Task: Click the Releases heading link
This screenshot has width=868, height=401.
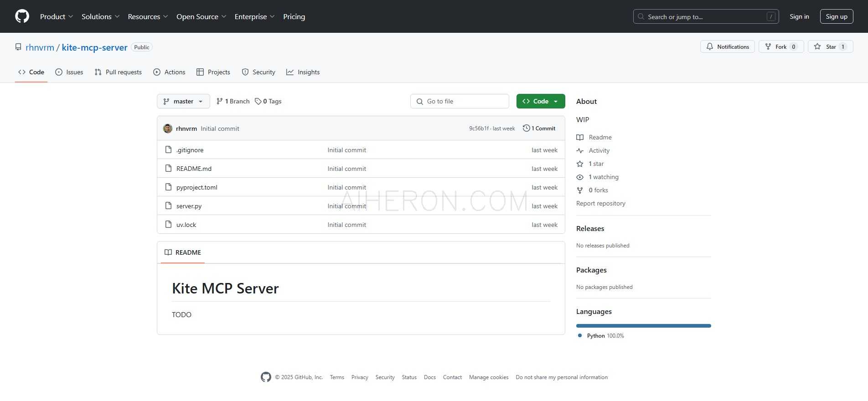Action: pos(590,228)
